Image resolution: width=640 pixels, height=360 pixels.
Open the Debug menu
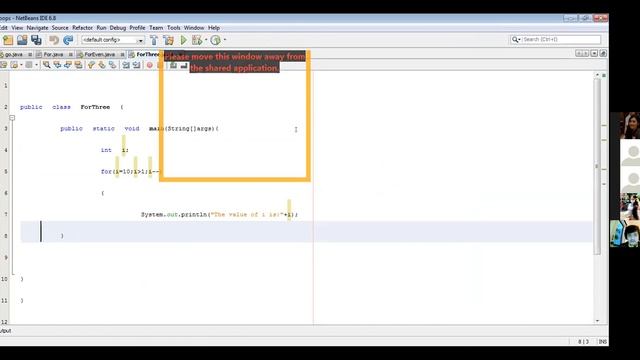pyautogui.click(x=118, y=28)
